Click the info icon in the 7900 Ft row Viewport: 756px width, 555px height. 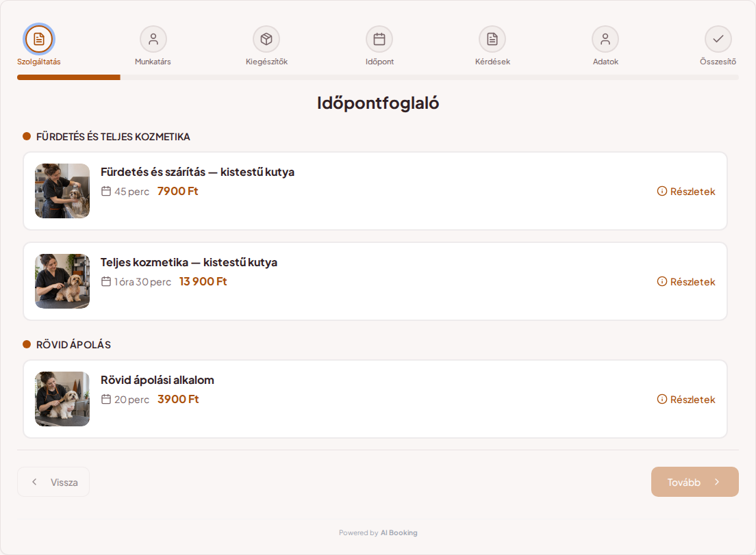coord(662,191)
